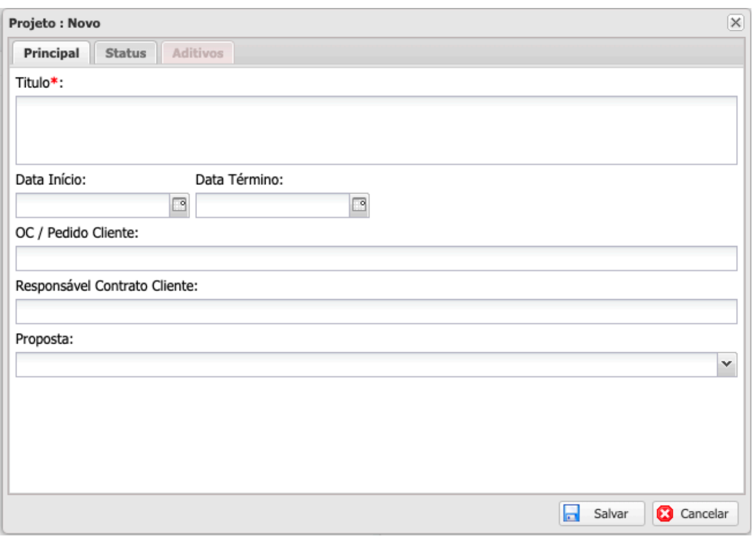Focus the Responsável Contrato Cliente field
This screenshot has height=540, width=756.
[376, 312]
